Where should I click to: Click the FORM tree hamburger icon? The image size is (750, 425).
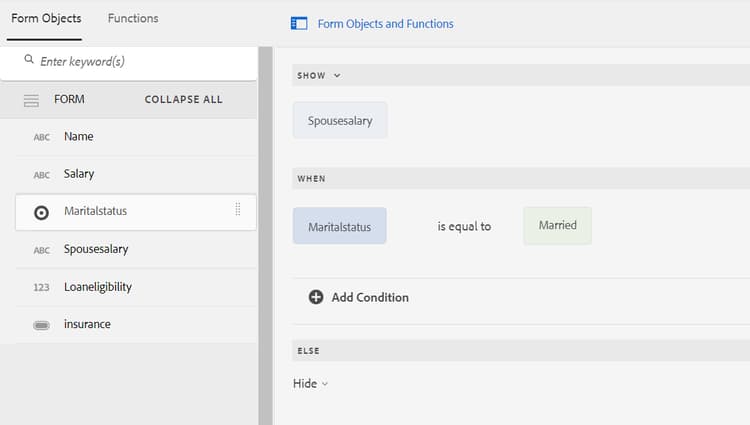pyautogui.click(x=31, y=100)
